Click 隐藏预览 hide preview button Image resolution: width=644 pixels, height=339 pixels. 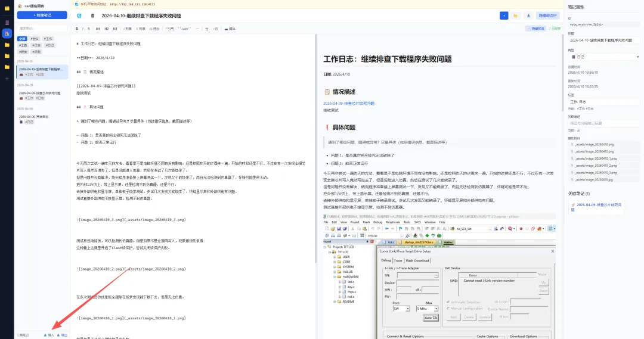coord(536,29)
